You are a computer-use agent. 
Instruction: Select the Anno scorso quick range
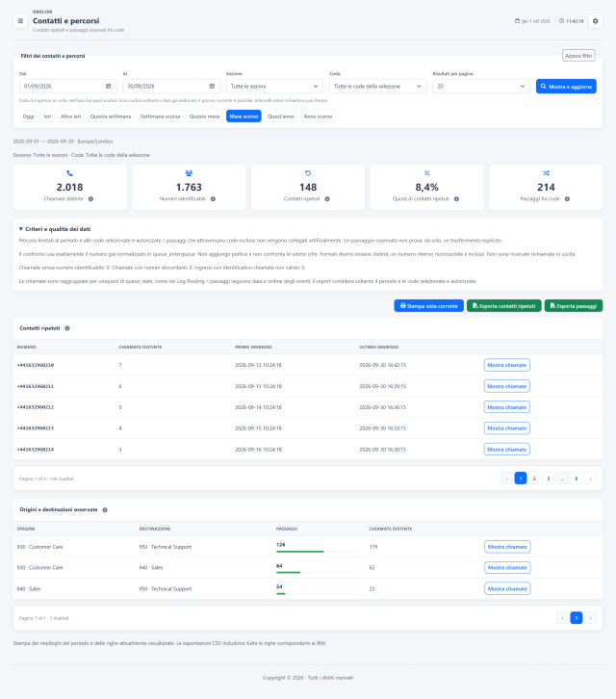coord(318,116)
